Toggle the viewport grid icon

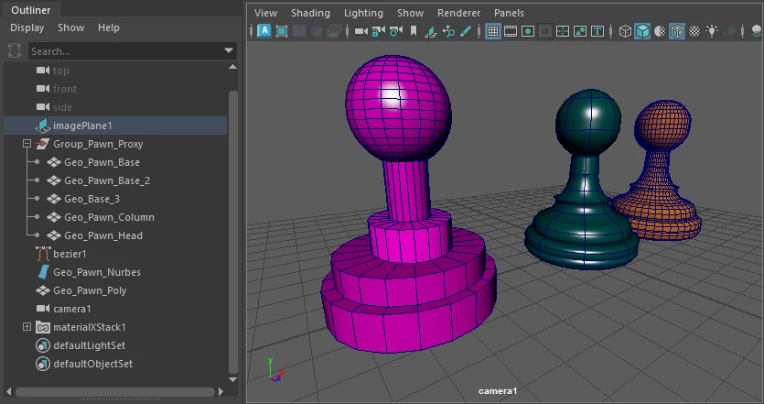(493, 31)
